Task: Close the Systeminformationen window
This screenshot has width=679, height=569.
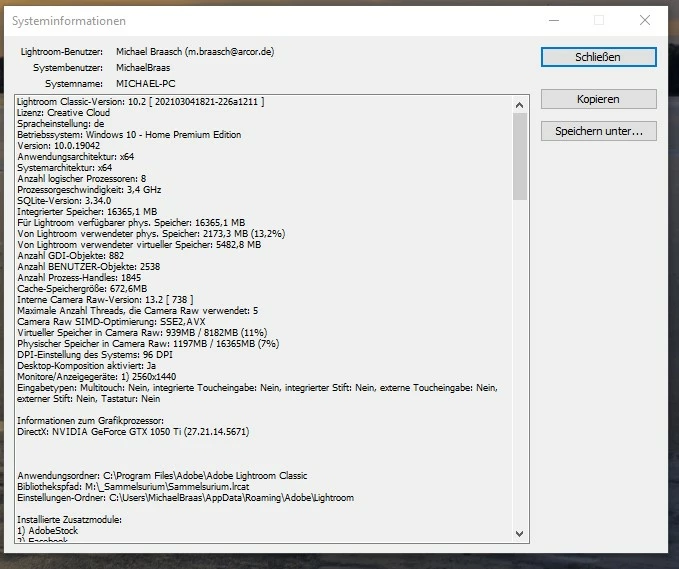Action: (645, 20)
